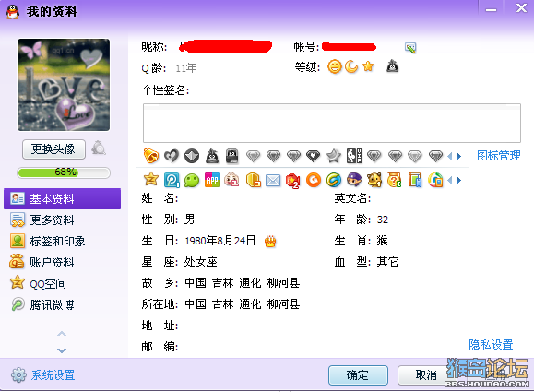Click the gray avatar icon beside 更换头像
Screen dimensions: 534x392
[99, 148]
